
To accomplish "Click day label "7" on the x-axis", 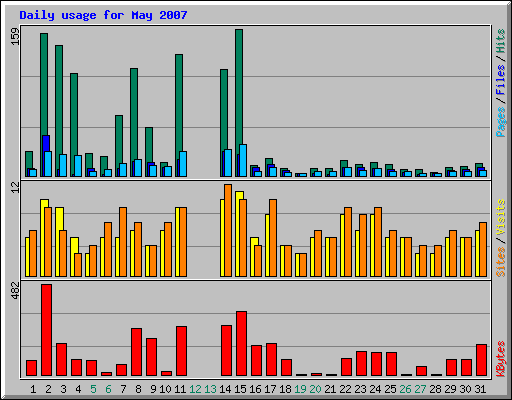I will pos(123,389).
